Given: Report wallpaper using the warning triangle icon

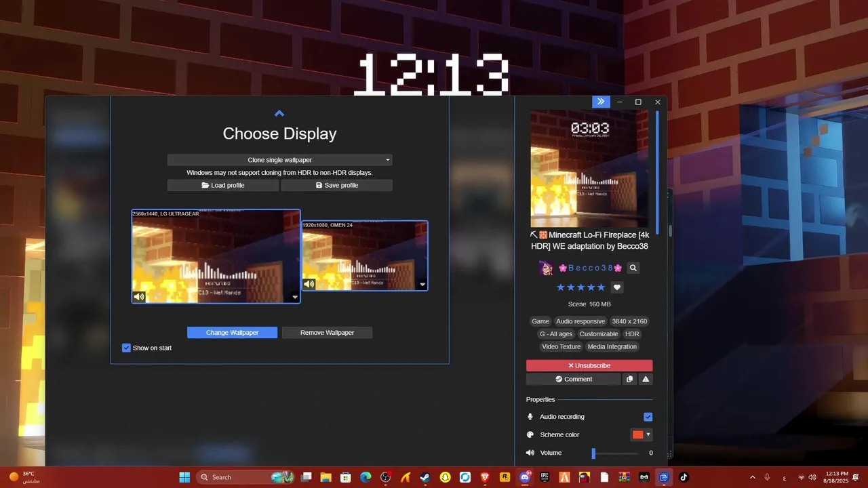Looking at the screenshot, I should (646, 380).
